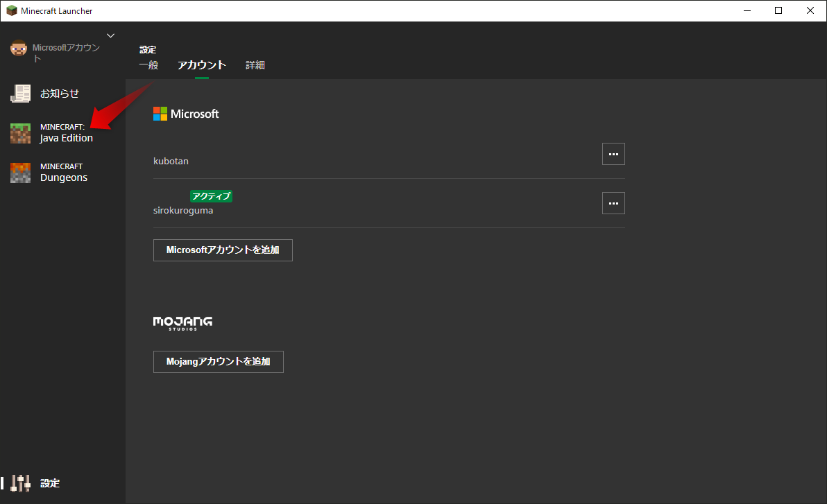Image resolution: width=827 pixels, height=504 pixels.
Task: Click the Steve head account avatar
Action: 18,49
